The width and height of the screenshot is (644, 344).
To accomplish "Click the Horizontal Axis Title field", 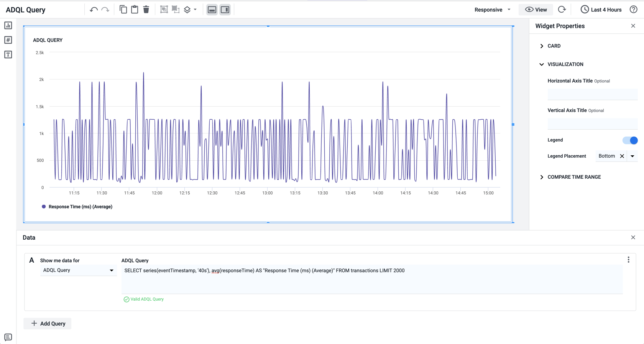I will point(592,94).
